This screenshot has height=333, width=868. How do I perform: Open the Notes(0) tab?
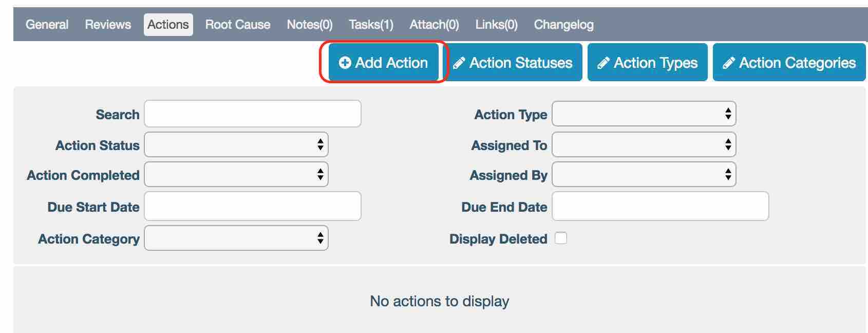[310, 25]
